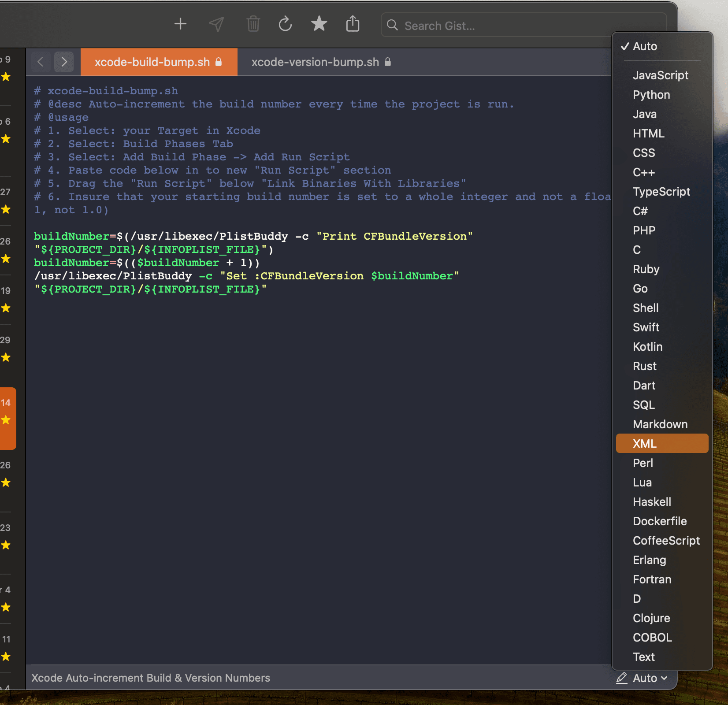Select the C language entry

click(662, 250)
